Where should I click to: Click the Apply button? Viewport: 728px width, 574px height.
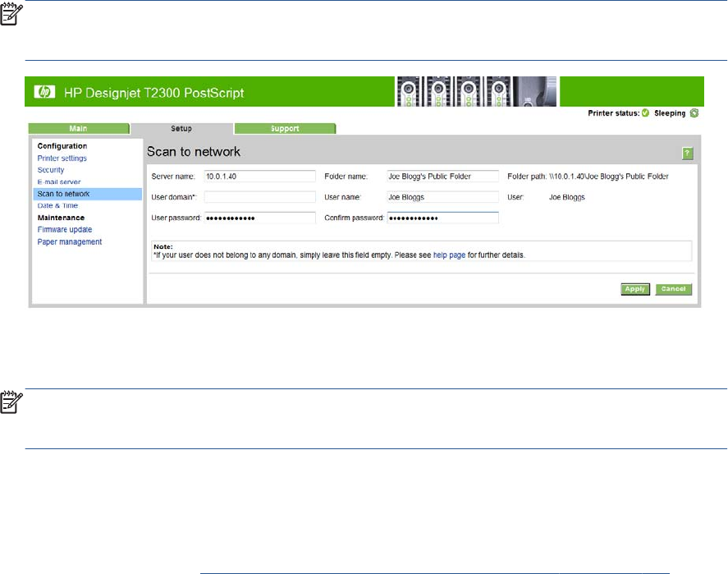pos(635,289)
